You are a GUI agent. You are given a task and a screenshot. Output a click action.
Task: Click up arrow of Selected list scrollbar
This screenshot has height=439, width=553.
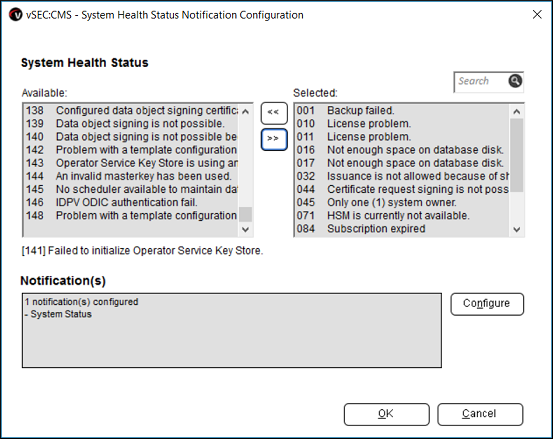[x=517, y=112]
